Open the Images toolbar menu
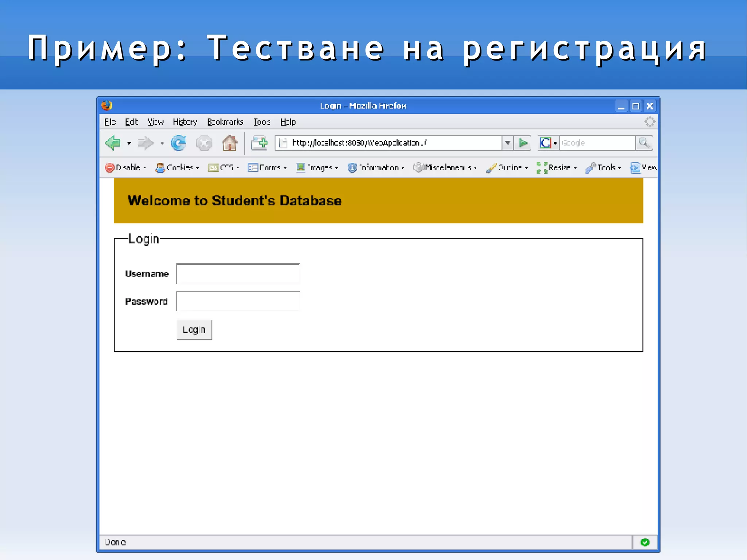This screenshot has height=560, width=747. (x=317, y=167)
